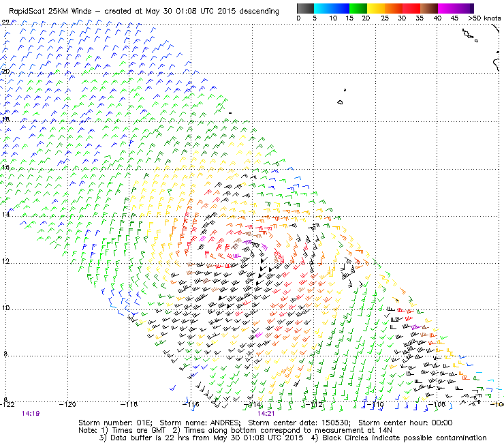The height and width of the screenshot is (443, 504).
Task: Click the "16" latitude axis label
Action: click(5, 167)
